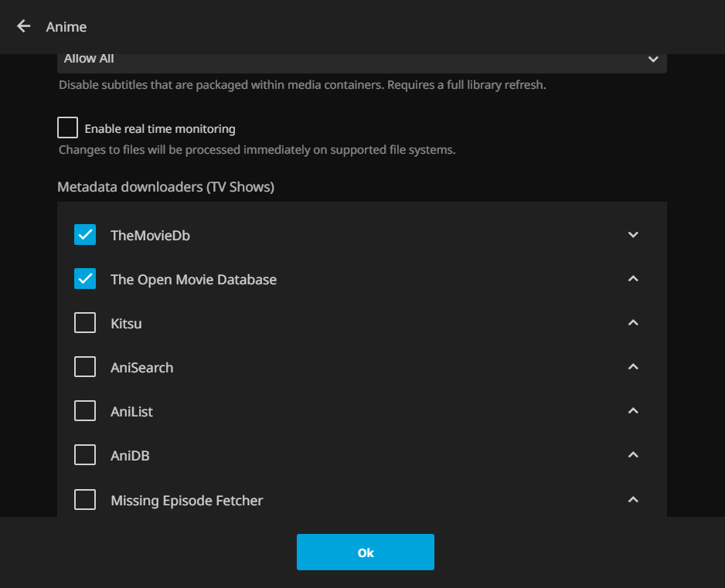Uncheck the TheMovieDb downloader
The image size is (725, 588).
pos(85,235)
